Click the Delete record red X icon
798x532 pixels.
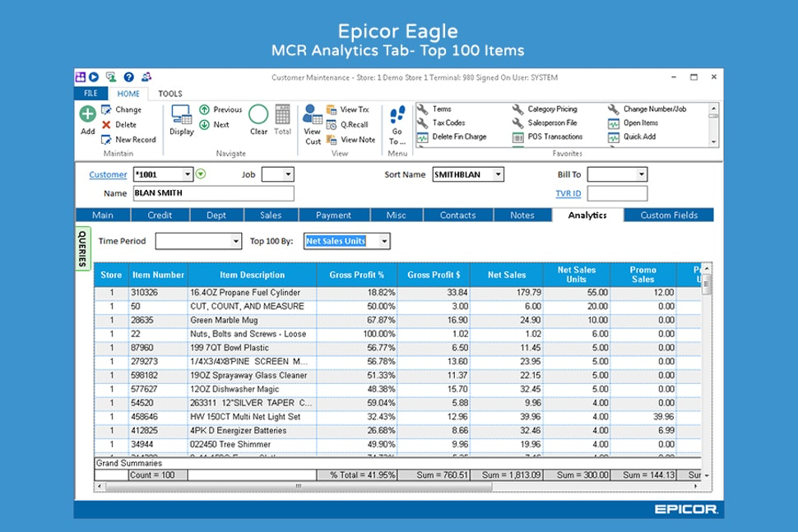tap(107, 123)
